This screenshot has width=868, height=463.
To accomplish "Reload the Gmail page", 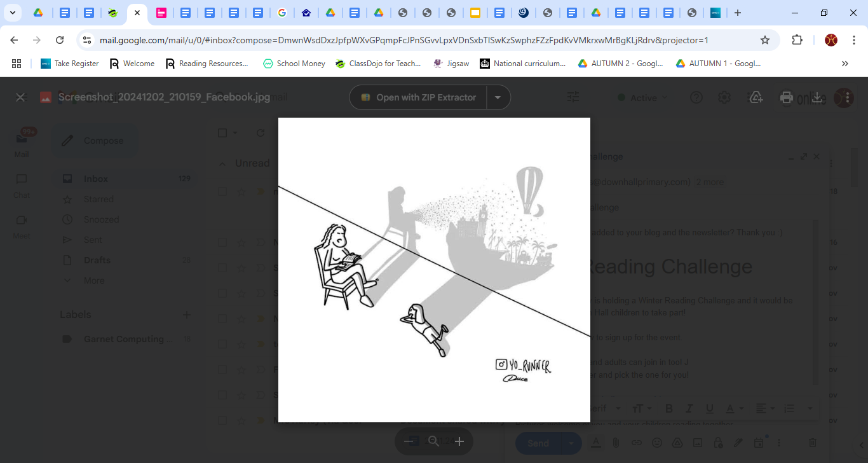I will point(60,40).
